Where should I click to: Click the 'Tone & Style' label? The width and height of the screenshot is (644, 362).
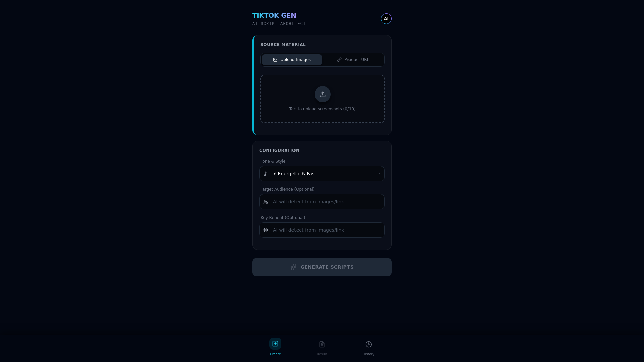273,161
